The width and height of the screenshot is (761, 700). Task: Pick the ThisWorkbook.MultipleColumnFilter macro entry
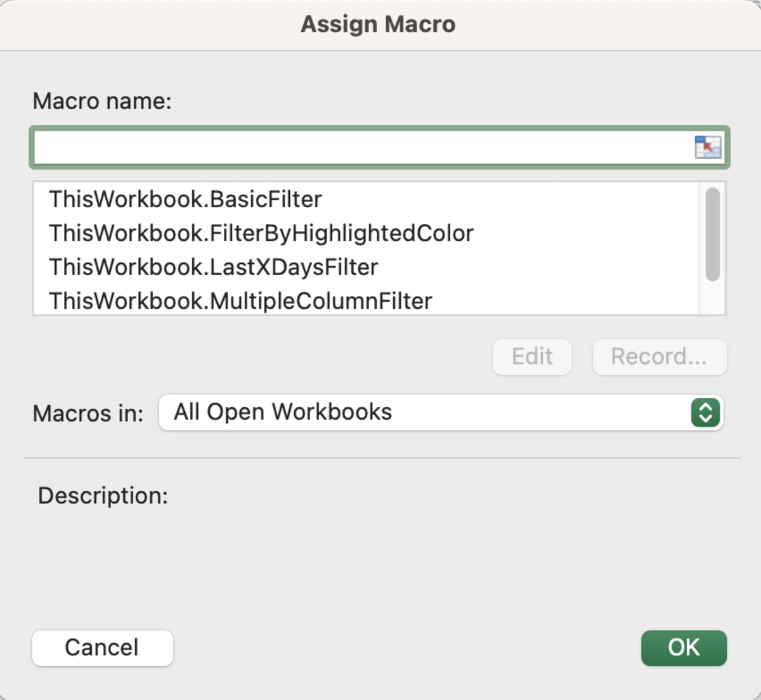click(x=240, y=301)
